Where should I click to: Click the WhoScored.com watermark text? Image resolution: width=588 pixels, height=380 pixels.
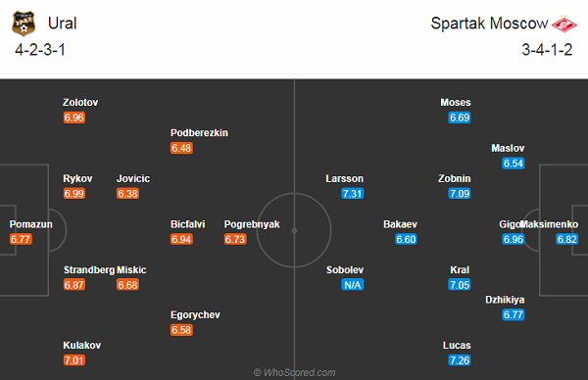coord(294,372)
